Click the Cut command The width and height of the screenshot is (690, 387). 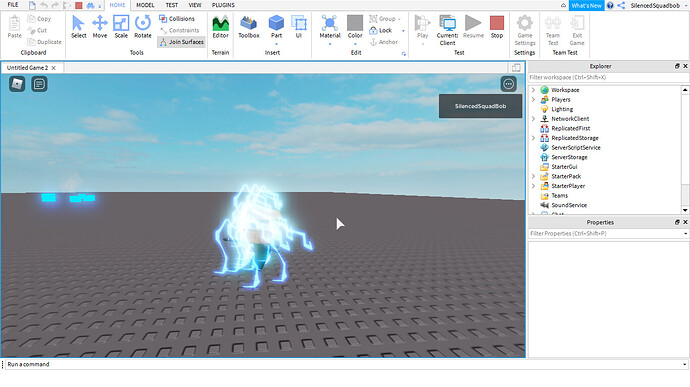37,30
